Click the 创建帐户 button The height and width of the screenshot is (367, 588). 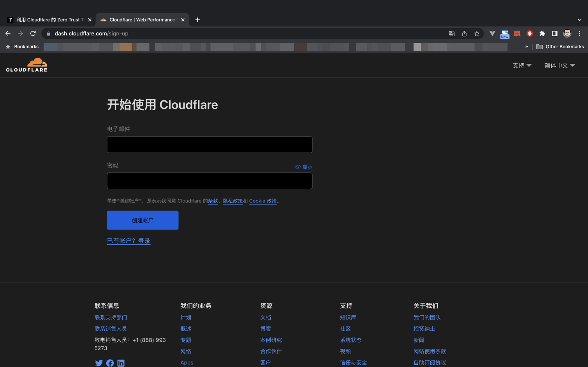(x=143, y=220)
